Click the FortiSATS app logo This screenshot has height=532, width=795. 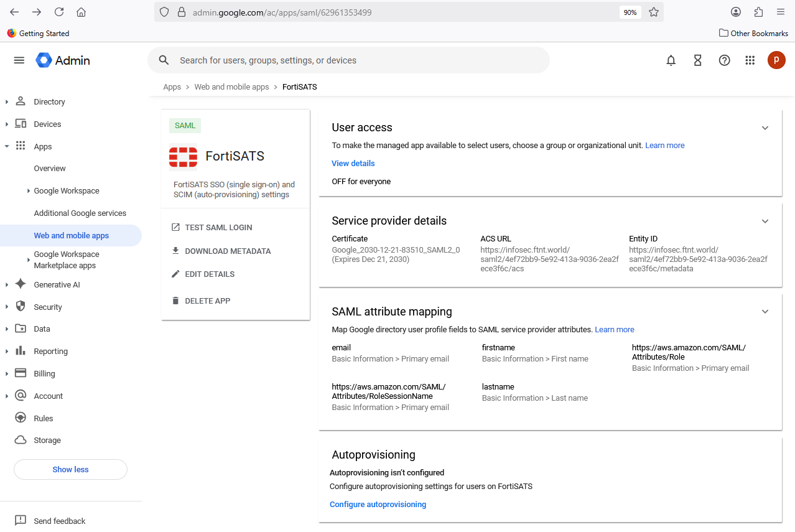183,157
